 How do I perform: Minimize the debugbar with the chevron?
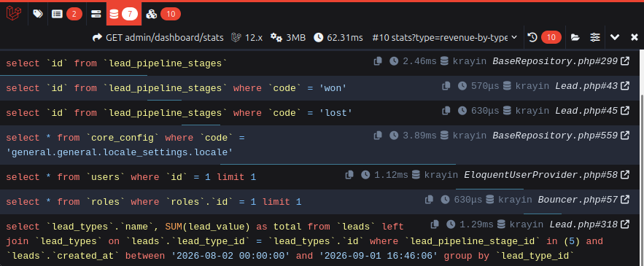(x=614, y=37)
